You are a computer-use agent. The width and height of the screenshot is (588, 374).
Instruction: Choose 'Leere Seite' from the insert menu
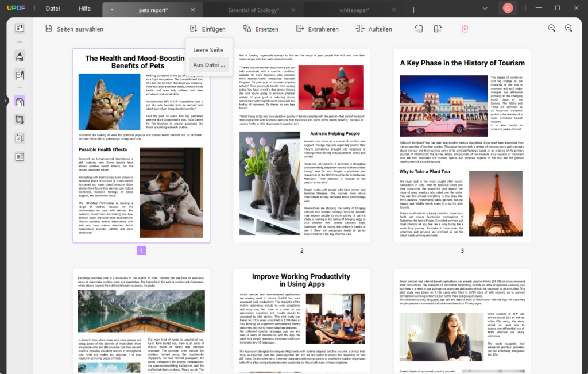(208, 50)
